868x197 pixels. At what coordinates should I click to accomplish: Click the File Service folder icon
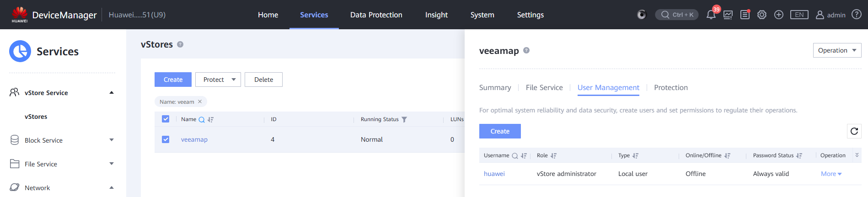coord(15,164)
